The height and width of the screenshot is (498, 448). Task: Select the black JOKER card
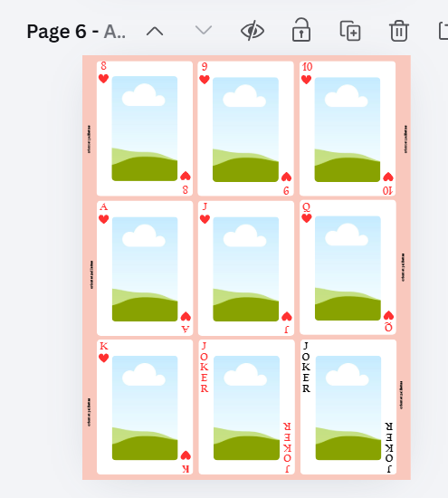(x=348, y=407)
